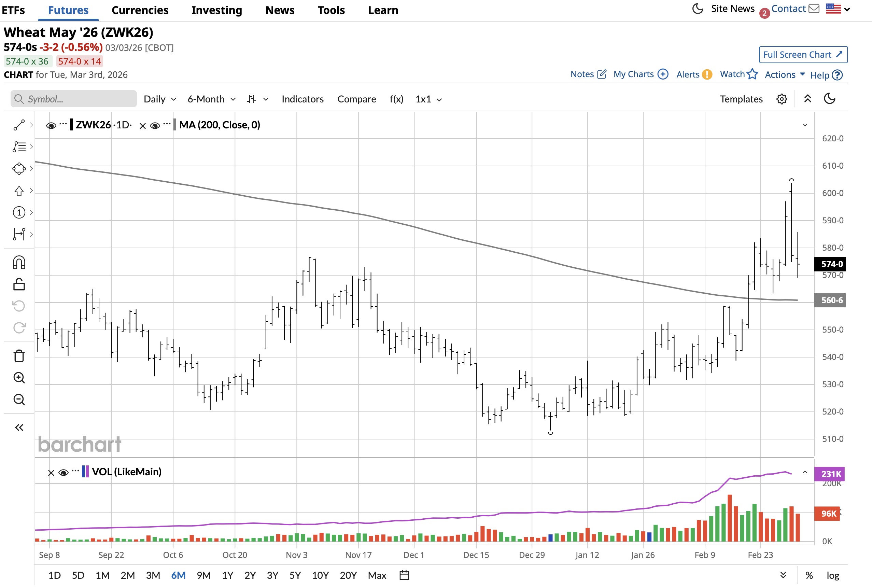The image size is (872, 588).
Task: Toggle visibility of MA 200 indicator
Action: tap(154, 125)
